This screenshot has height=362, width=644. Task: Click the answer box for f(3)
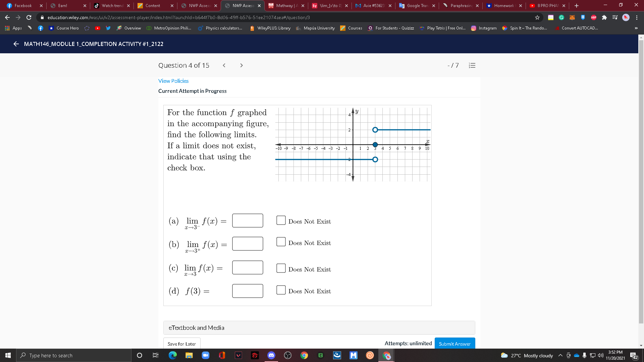pos(248,291)
